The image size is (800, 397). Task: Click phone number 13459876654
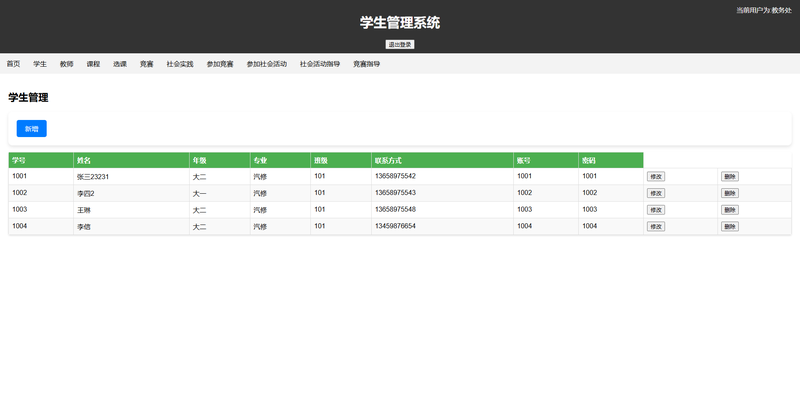pyautogui.click(x=395, y=226)
